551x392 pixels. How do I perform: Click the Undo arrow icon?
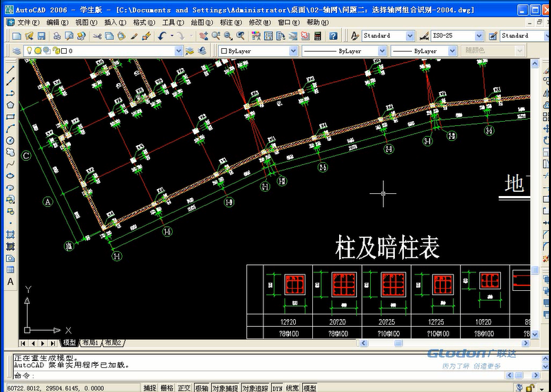click(x=162, y=36)
